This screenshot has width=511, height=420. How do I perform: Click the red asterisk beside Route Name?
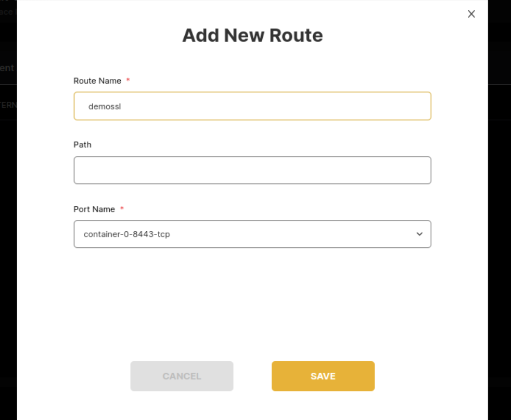click(x=128, y=81)
